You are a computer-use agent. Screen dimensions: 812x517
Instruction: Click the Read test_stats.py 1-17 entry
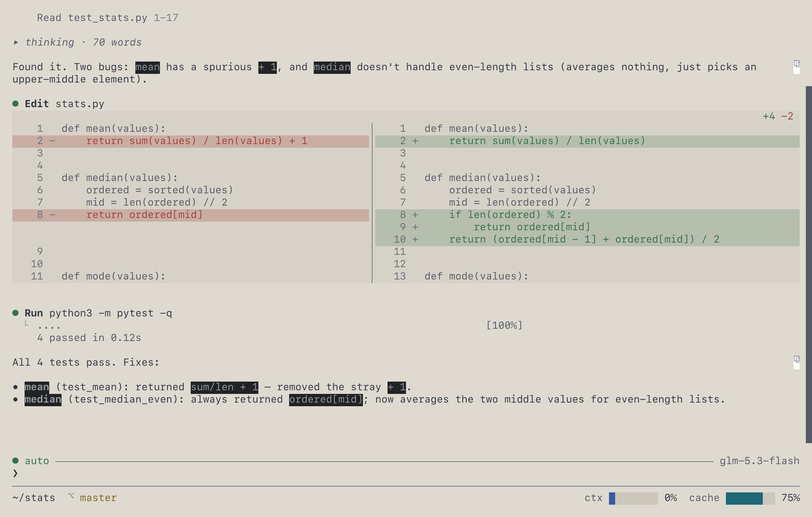[108, 18]
